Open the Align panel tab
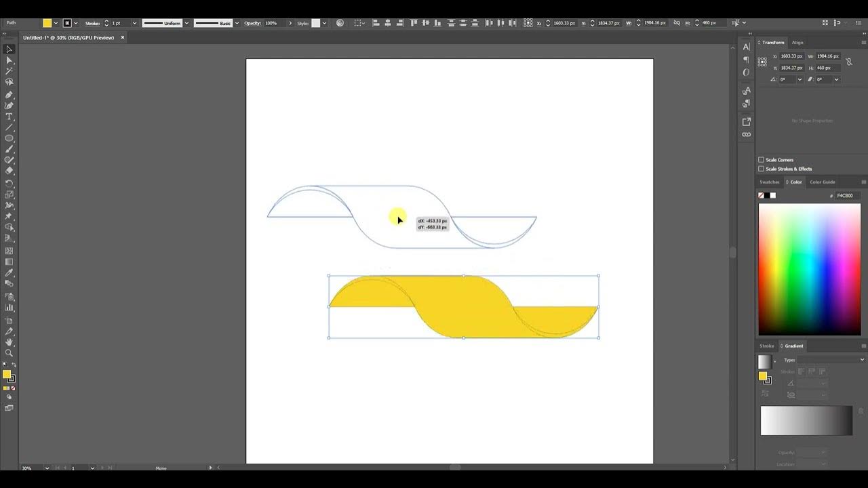This screenshot has height=488, width=868. point(797,42)
